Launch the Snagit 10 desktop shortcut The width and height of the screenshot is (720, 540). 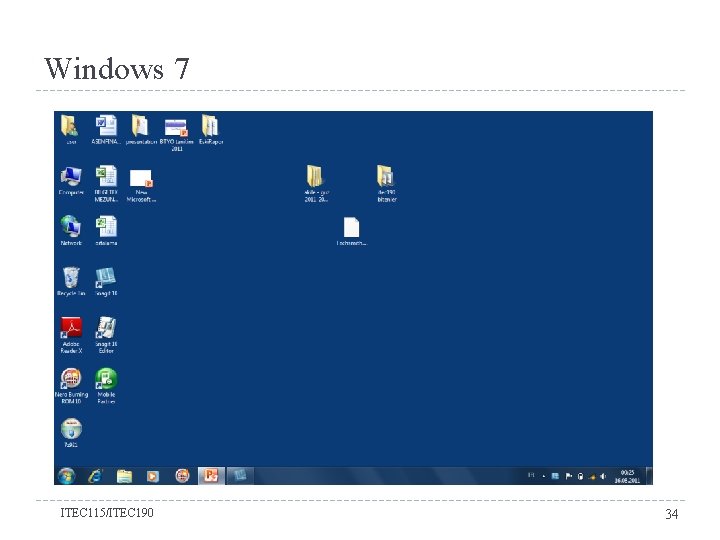click(106, 279)
